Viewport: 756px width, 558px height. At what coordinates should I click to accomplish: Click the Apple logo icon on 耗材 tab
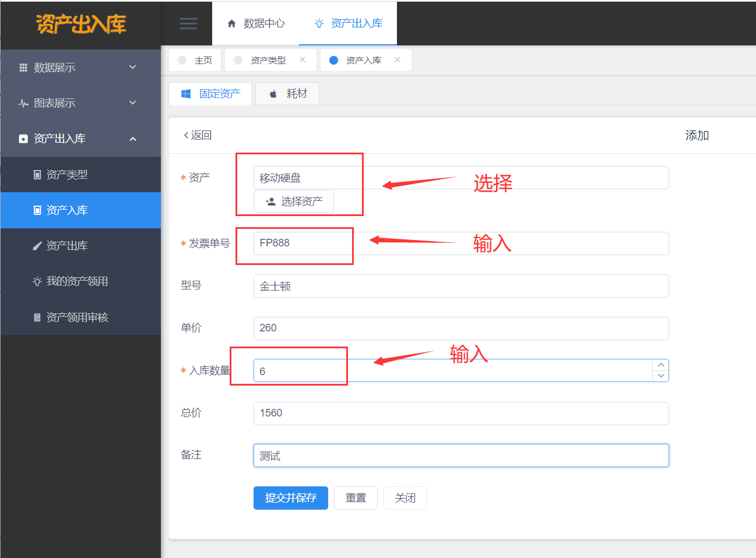click(273, 94)
